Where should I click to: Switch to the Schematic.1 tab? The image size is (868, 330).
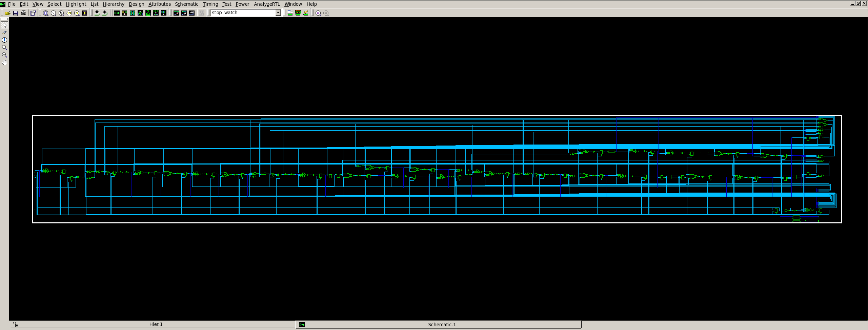pyautogui.click(x=438, y=325)
